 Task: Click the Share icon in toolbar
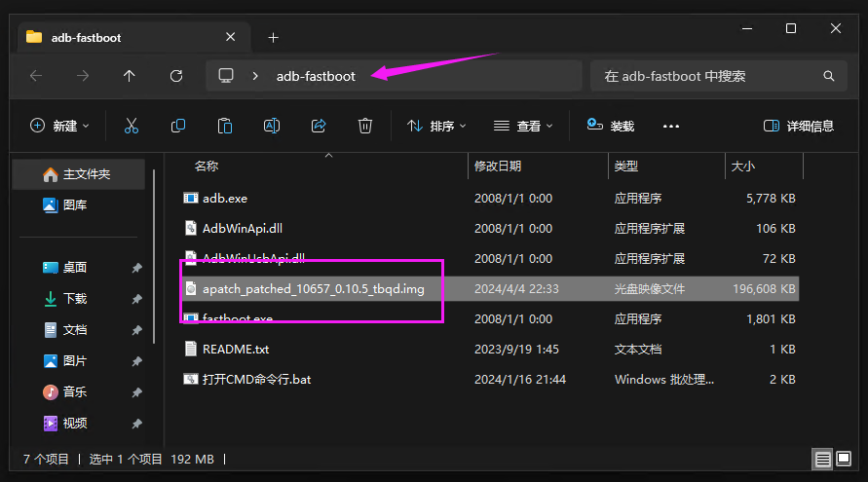319,126
